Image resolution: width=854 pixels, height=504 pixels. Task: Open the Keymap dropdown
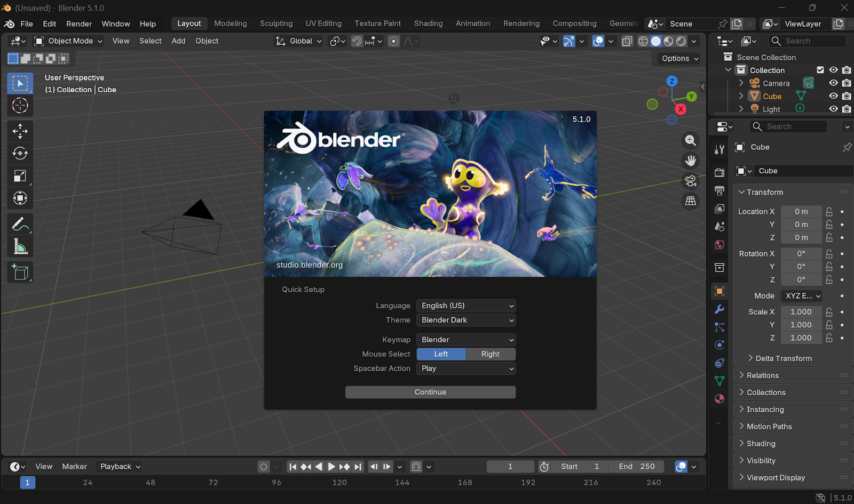pyautogui.click(x=466, y=340)
